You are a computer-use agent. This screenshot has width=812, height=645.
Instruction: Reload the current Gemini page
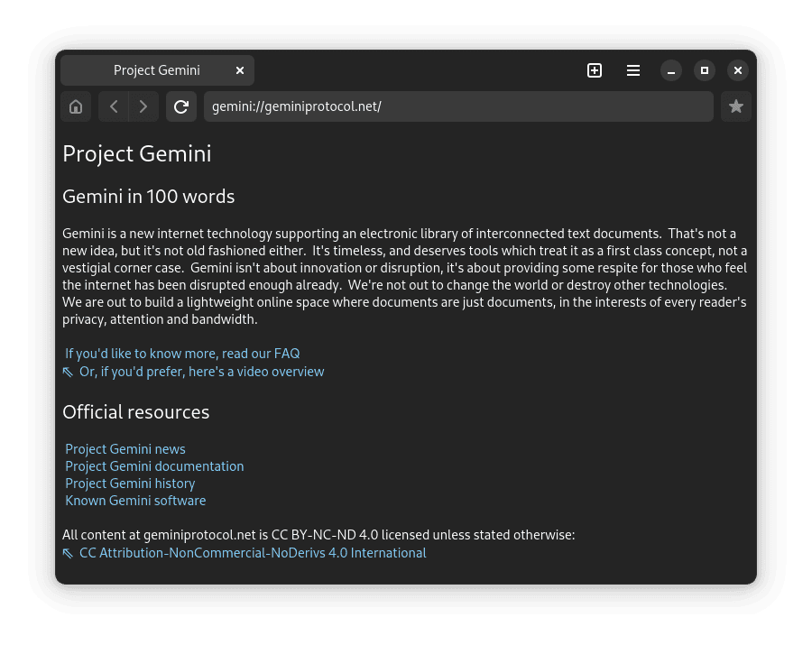pos(181,106)
